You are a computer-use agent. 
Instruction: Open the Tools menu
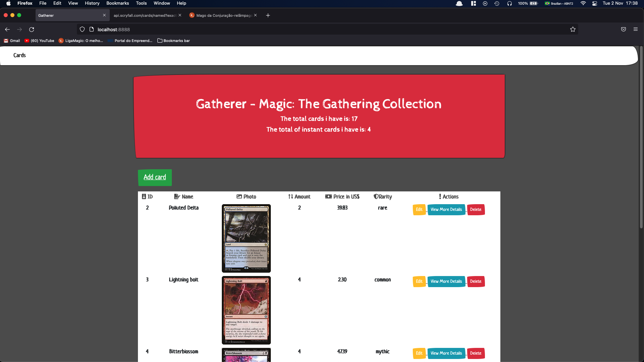click(x=141, y=3)
